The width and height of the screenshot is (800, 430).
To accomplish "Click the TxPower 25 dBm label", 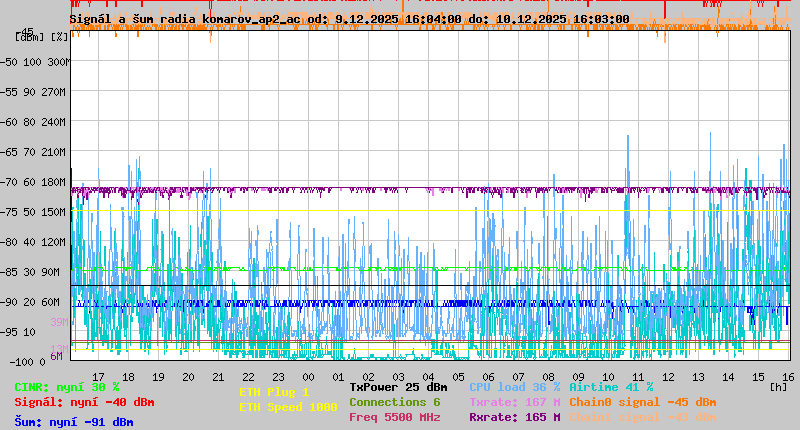I will coord(398,387).
